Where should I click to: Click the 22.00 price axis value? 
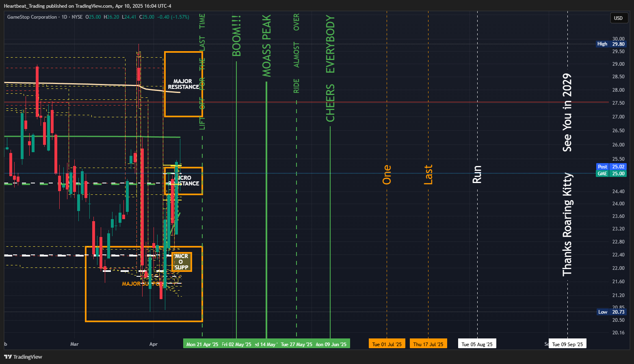tap(619, 268)
